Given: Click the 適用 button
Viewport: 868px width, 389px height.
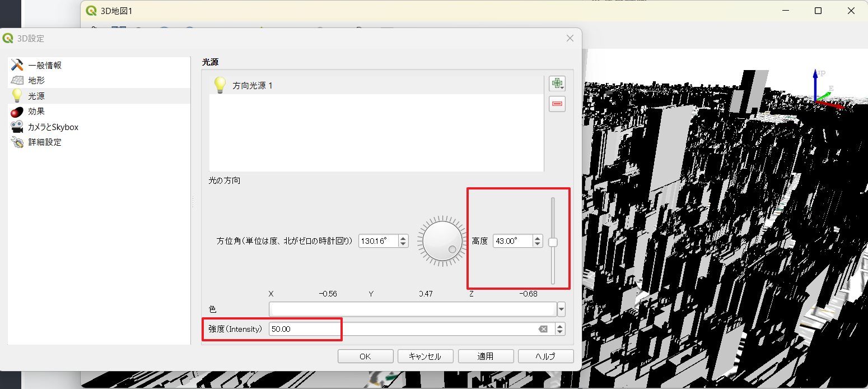Looking at the screenshot, I should tap(486, 356).
